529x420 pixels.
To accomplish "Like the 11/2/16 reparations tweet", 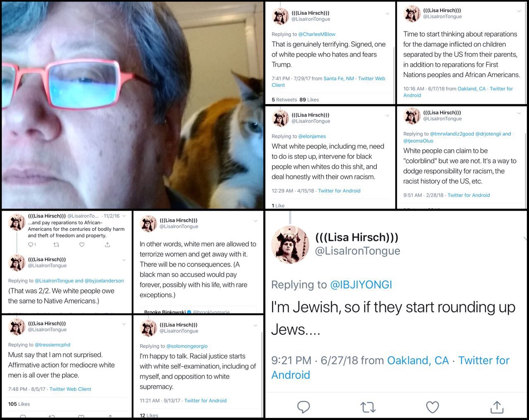I will (82, 245).
